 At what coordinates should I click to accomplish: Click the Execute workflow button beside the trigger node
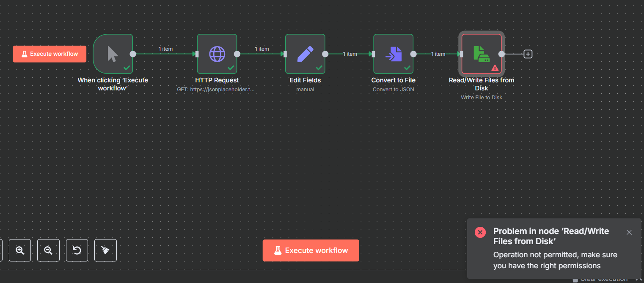pyautogui.click(x=50, y=54)
